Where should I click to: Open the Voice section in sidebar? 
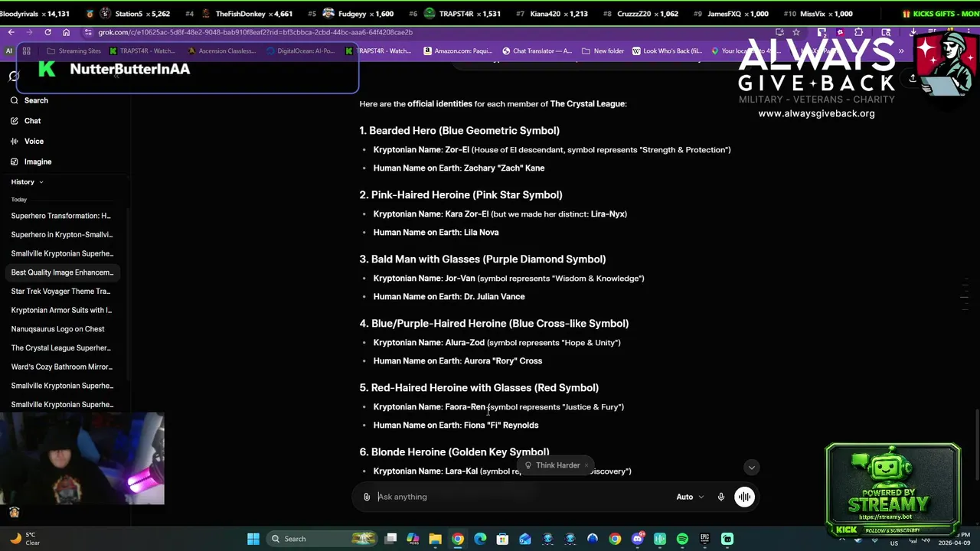(x=28, y=142)
